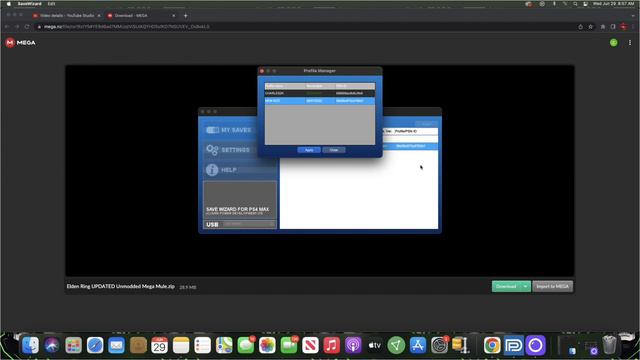
Task: Open Siri from the Dock
Action: (x=52, y=345)
